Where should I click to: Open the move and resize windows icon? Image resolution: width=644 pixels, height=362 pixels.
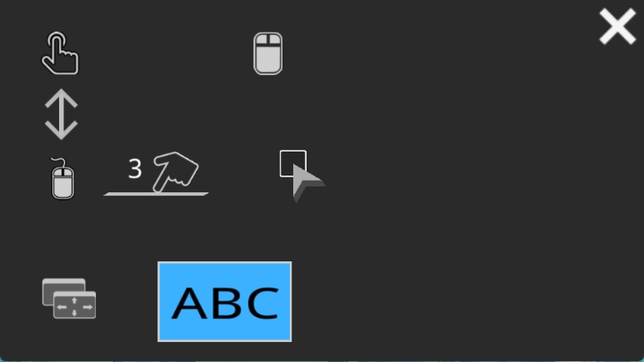(69, 299)
